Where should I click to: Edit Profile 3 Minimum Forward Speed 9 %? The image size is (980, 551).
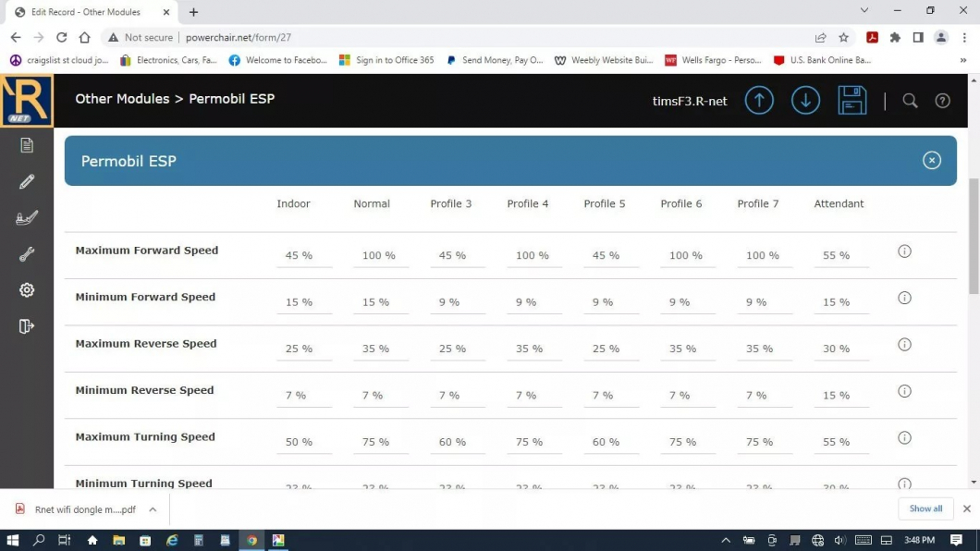[458, 302]
